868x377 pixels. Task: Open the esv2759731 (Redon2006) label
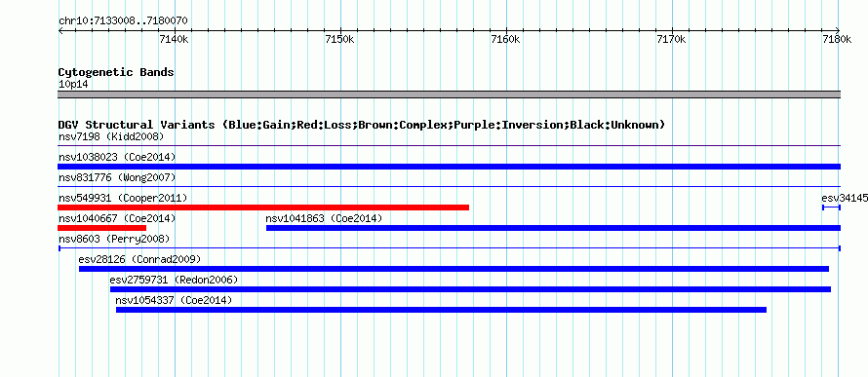[174, 280]
